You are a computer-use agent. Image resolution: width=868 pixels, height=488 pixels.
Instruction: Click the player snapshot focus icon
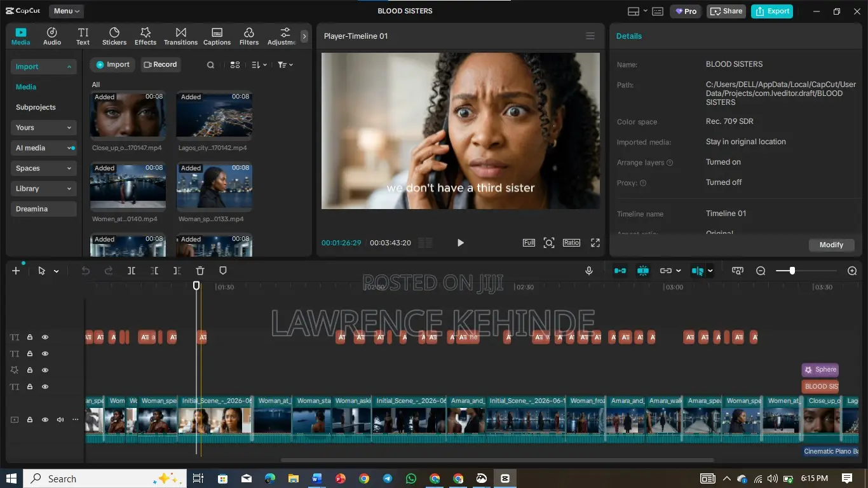(x=549, y=243)
